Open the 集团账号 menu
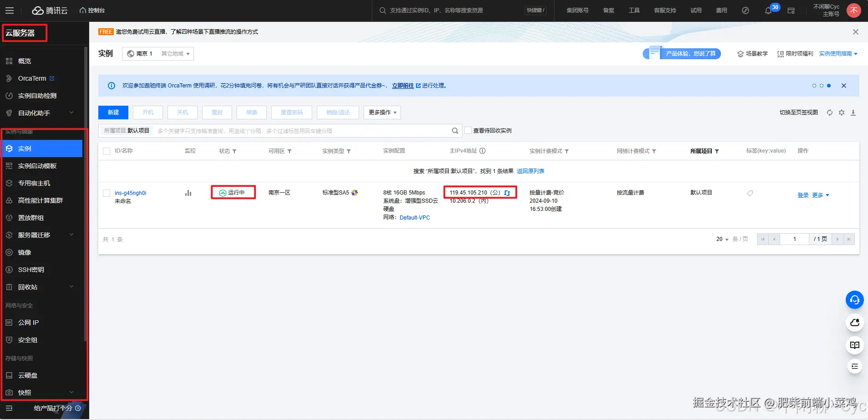The height and width of the screenshot is (420, 868). [577, 10]
